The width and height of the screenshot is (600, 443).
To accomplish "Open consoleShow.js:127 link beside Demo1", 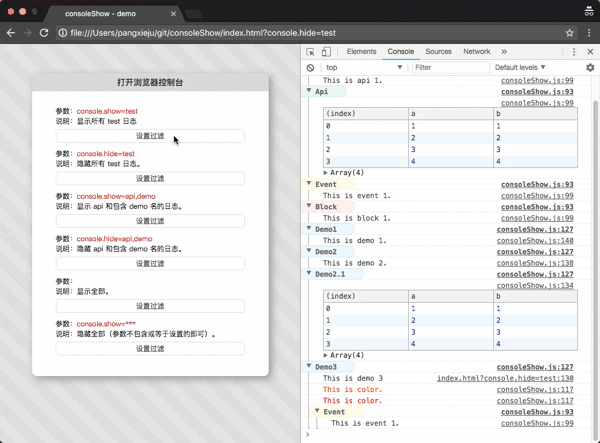I will pos(535,229).
